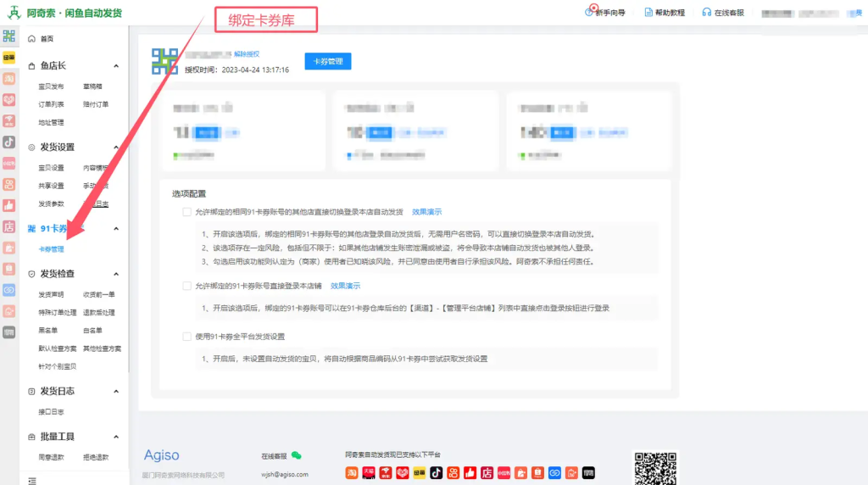Click the wjsh@agiso.com email in footer
This screenshot has height=485, width=868.
[285, 475]
